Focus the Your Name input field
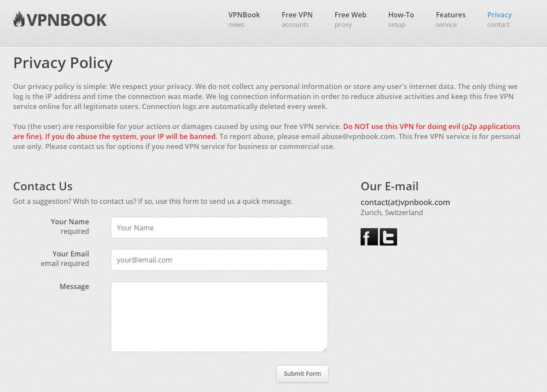Viewport: 547px width, 392px height. pos(219,228)
